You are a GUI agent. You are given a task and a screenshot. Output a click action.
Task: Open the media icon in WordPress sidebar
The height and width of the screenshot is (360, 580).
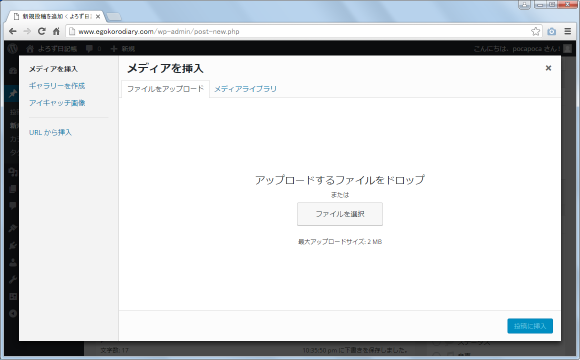click(13, 172)
